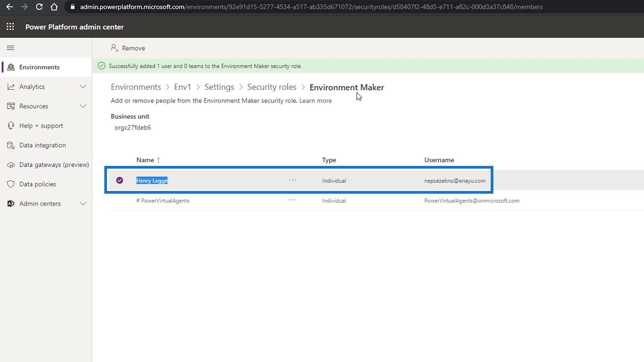Expand the Resources menu chevron

click(83, 106)
